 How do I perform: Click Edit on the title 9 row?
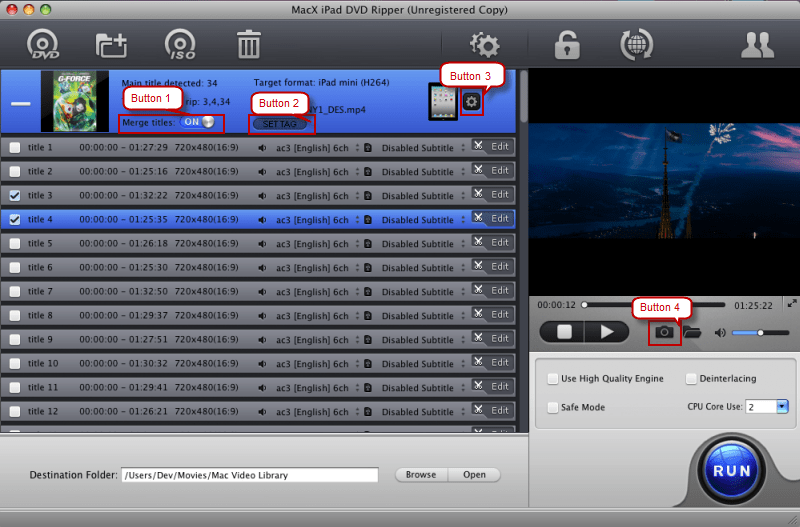click(499, 338)
